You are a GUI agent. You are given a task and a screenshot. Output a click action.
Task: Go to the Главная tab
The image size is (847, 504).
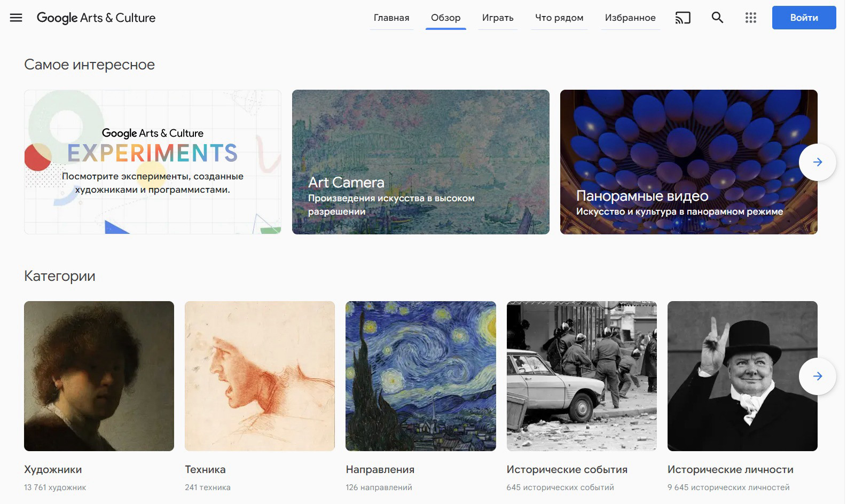(x=391, y=18)
